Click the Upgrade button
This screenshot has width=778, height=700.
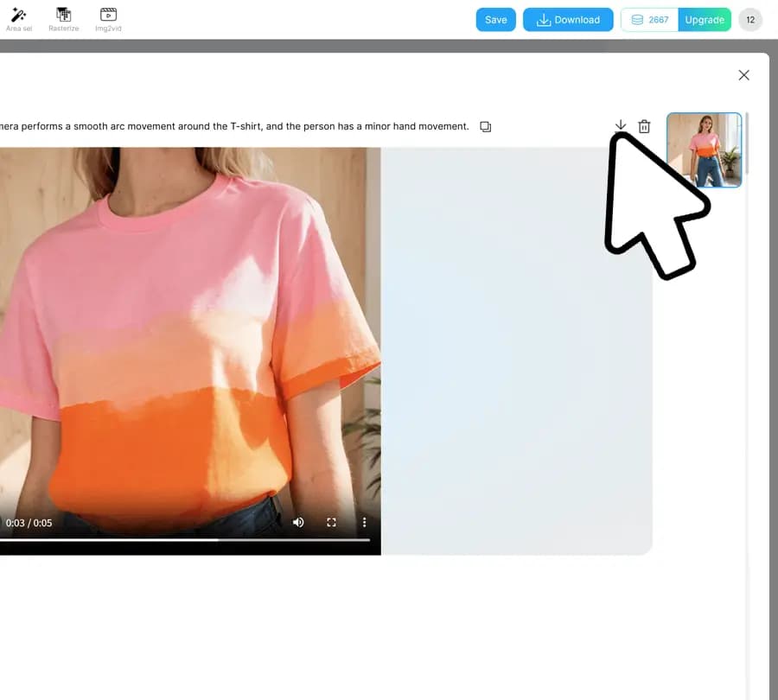(704, 20)
